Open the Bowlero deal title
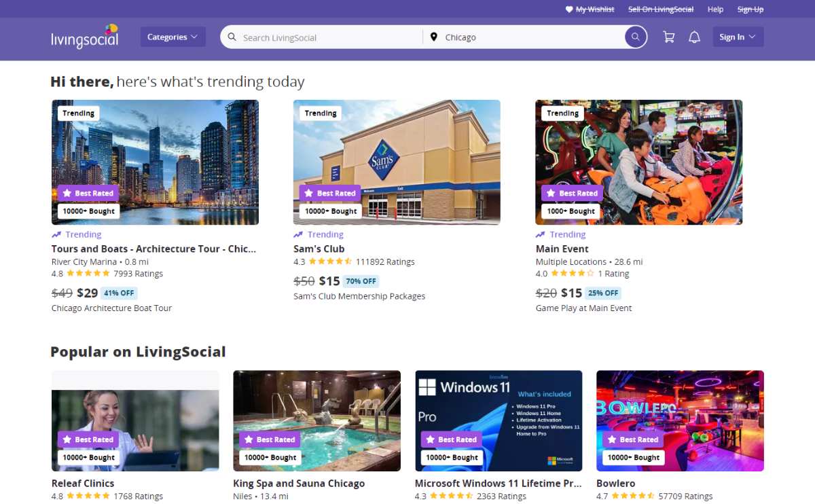 pyautogui.click(x=616, y=484)
